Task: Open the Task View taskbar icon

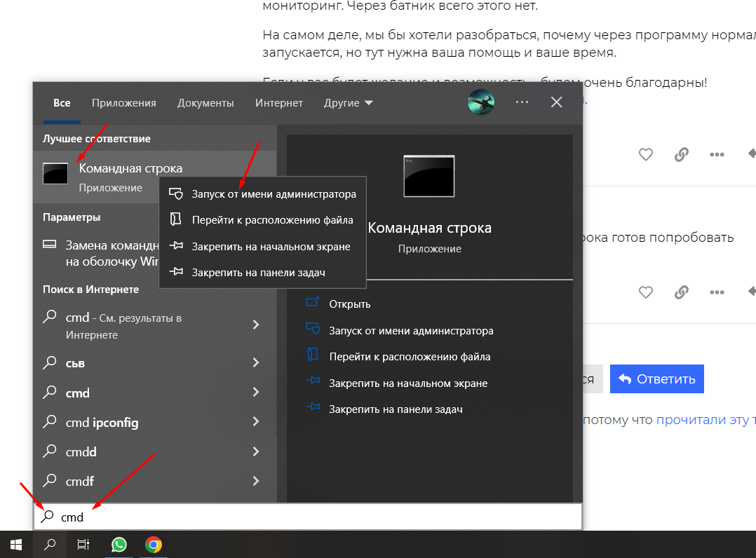Action: point(83,544)
